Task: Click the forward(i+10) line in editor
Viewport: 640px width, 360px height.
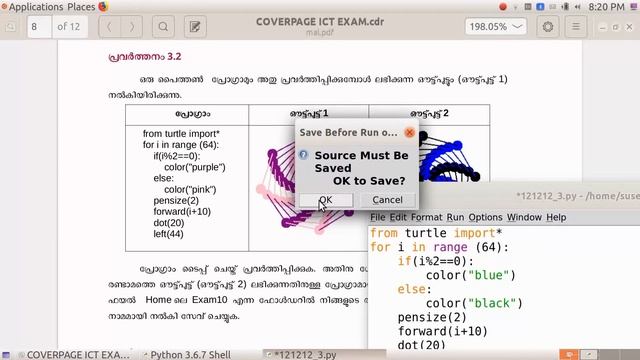Action: (442, 331)
